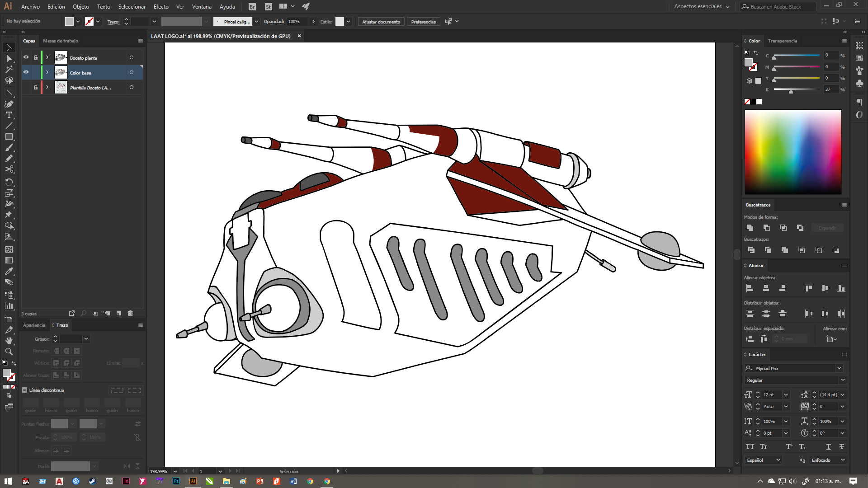The height and width of the screenshot is (488, 868).
Task: Click the fill color swatch in control bar
Action: (x=69, y=21)
